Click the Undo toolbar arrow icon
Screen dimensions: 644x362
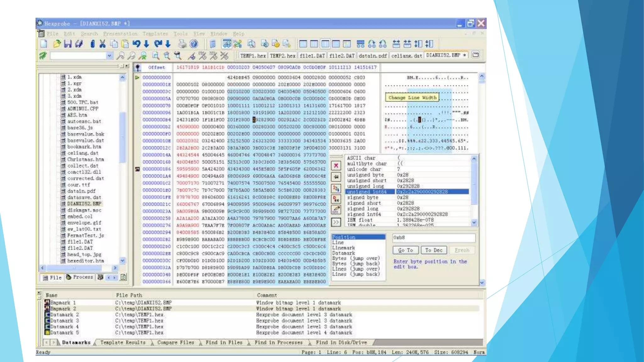point(136,44)
